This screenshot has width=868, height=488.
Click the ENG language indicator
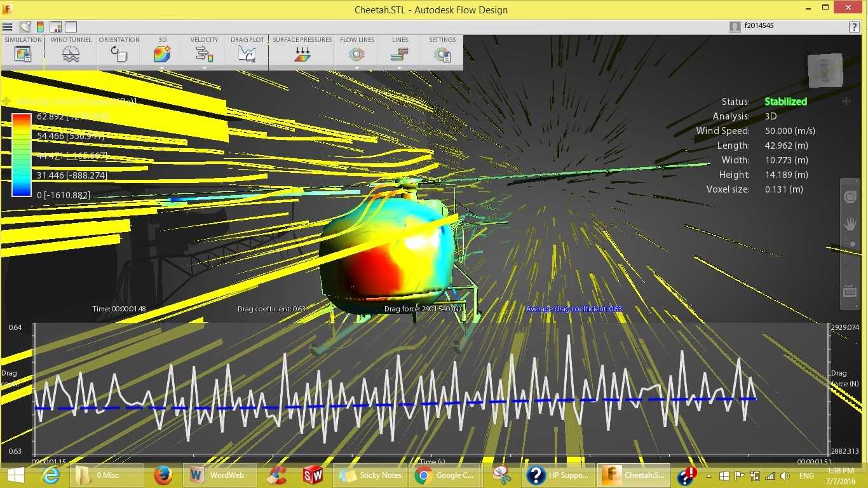(x=806, y=476)
